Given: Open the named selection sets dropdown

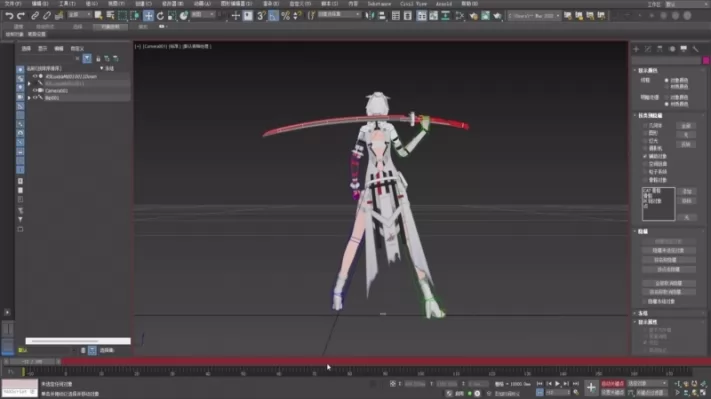Looking at the screenshot, I should [x=339, y=15].
